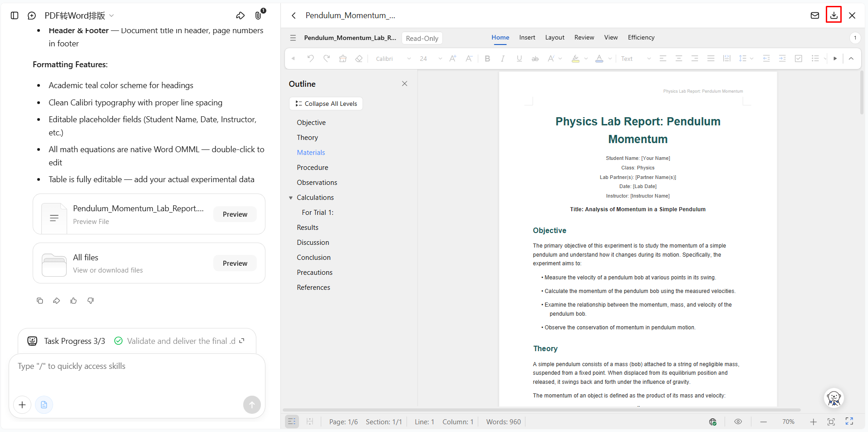The height and width of the screenshot is (432, 868).
Task: Open font color dropdown arrow
Action: pyautogui.click(x=610, y=59)
